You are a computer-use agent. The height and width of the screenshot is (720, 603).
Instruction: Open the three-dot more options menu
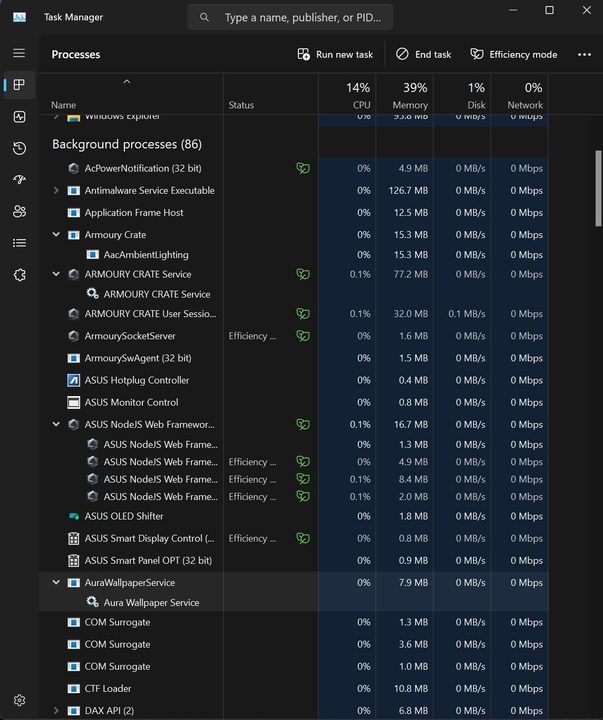pos(584,54)
